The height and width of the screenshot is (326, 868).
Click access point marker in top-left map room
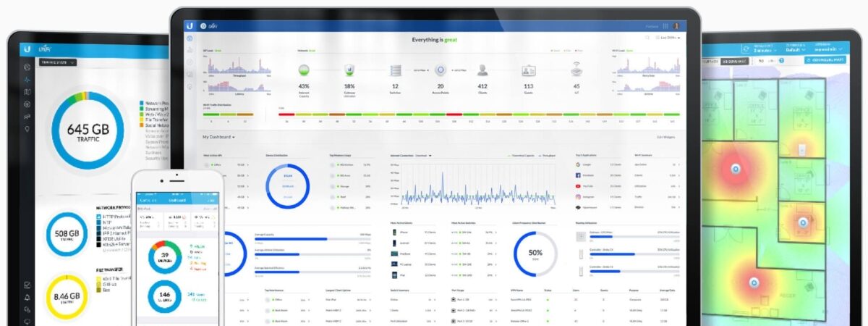click(736, 169)
